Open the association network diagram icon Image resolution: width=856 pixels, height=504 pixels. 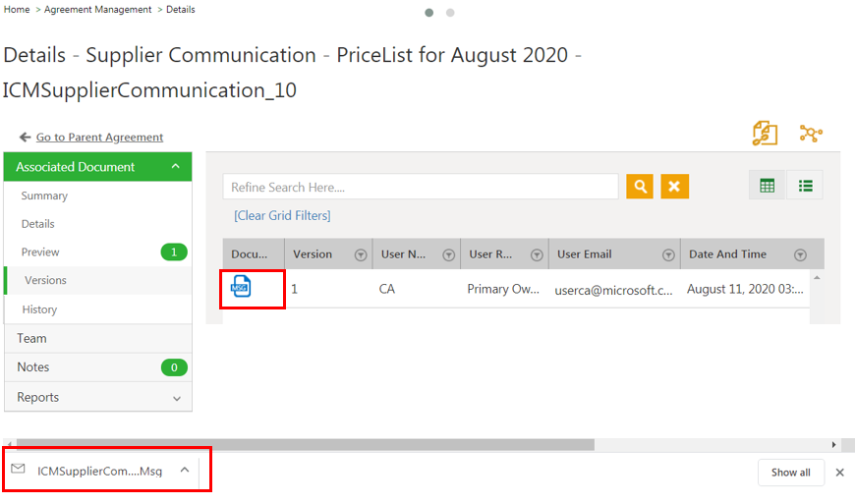(x=811, y=135)
